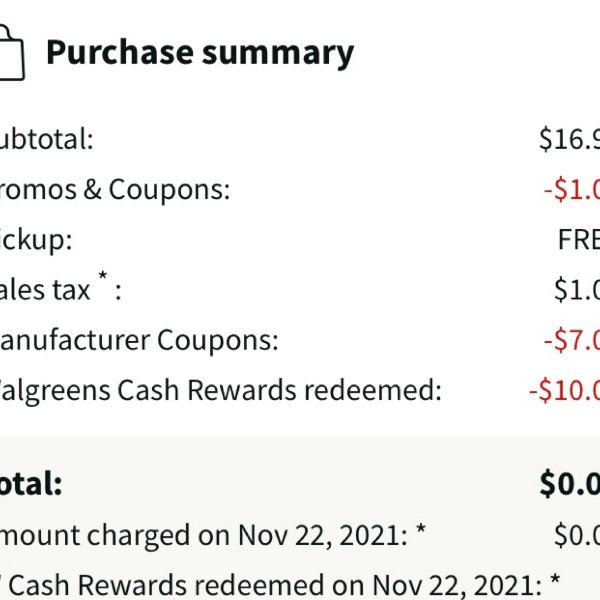This screenshot has width=600, height=600.
Task: Select the Purchase summary heading
Action: coord(200,52)
